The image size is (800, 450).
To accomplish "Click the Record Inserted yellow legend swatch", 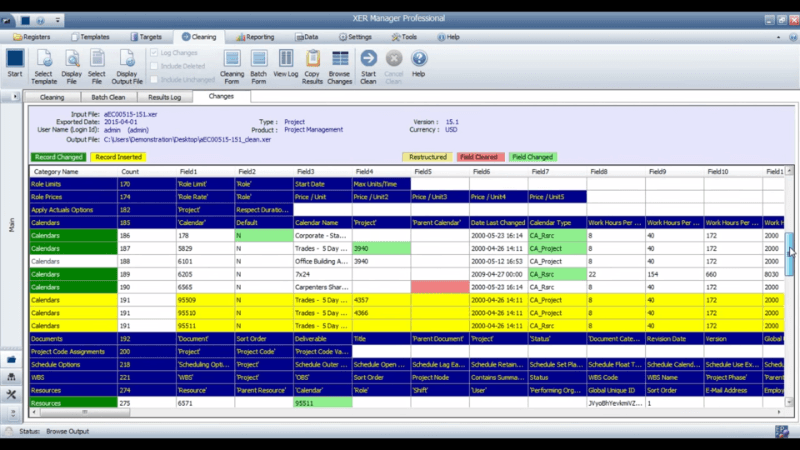I will point(118,157).
